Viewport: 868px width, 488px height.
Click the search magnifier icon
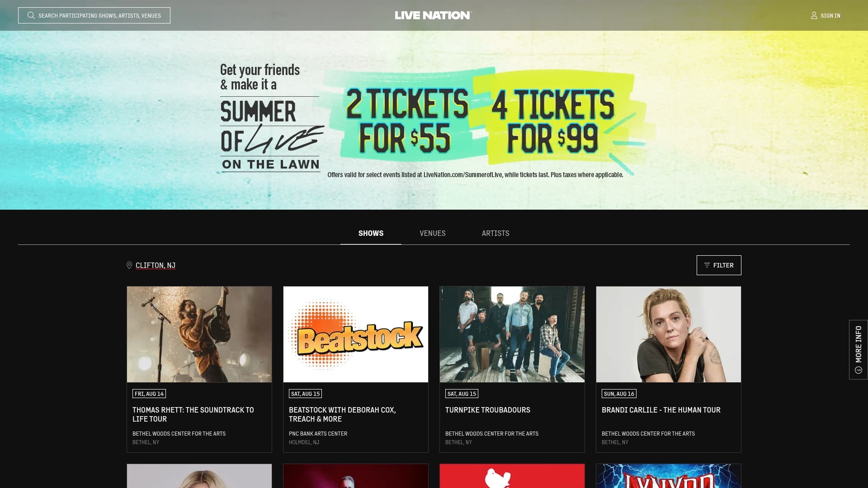pyautogui.click(x=31, y=15)
